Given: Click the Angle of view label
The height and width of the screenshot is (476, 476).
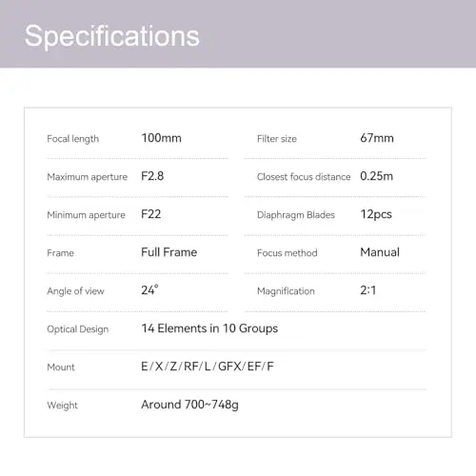Looking at the screenshot, I should tap(75, 291).
